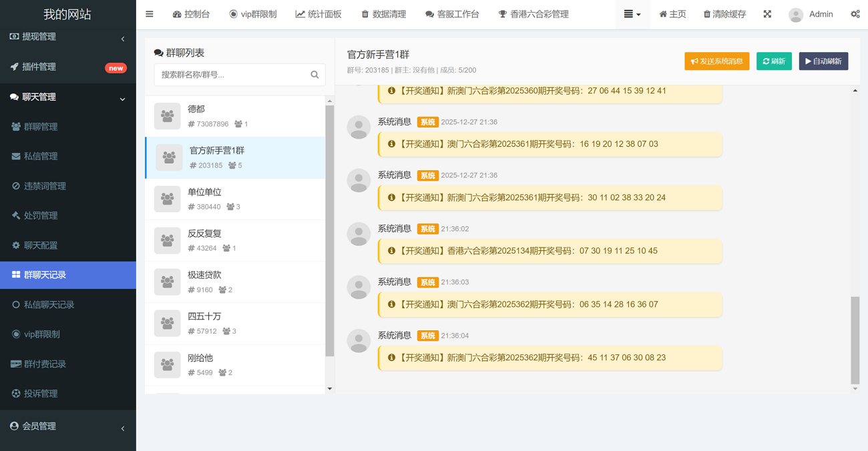Image resolution: width=868 pixels, height=451 pixels.
Task: Open the top bar list dropdown menu
Action: click(x=632, y=14)
